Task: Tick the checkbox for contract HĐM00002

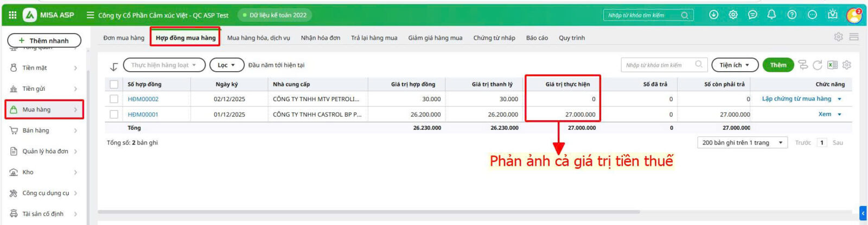Action: coord(114,99)
